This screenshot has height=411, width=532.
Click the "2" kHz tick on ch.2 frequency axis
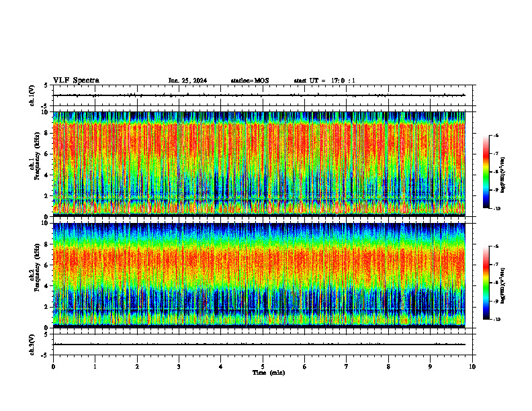point(47,307)
